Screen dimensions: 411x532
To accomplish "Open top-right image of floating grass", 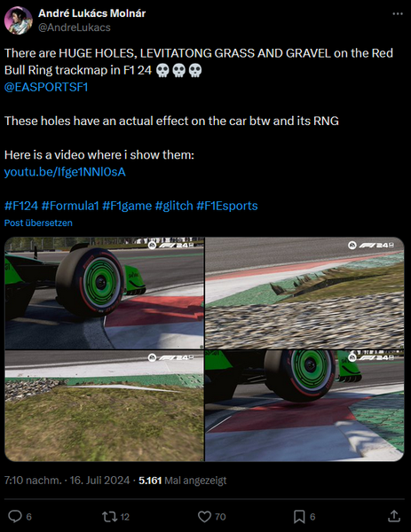I will [x=304, y=293].
